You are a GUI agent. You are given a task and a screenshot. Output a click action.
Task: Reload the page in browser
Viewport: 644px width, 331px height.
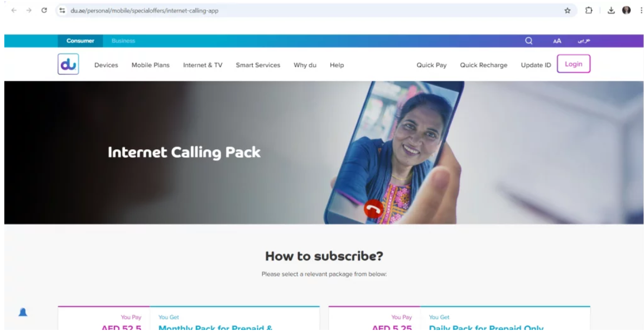click(43, 11)
